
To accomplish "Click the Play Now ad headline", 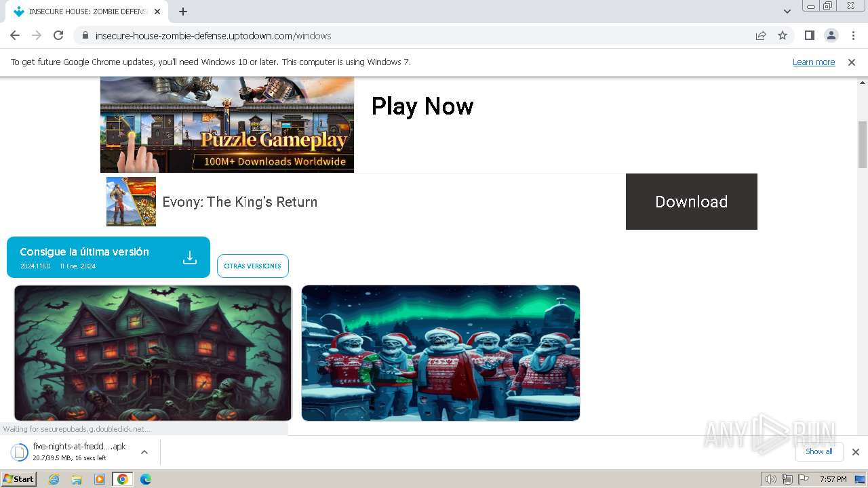I will (422, 106).
